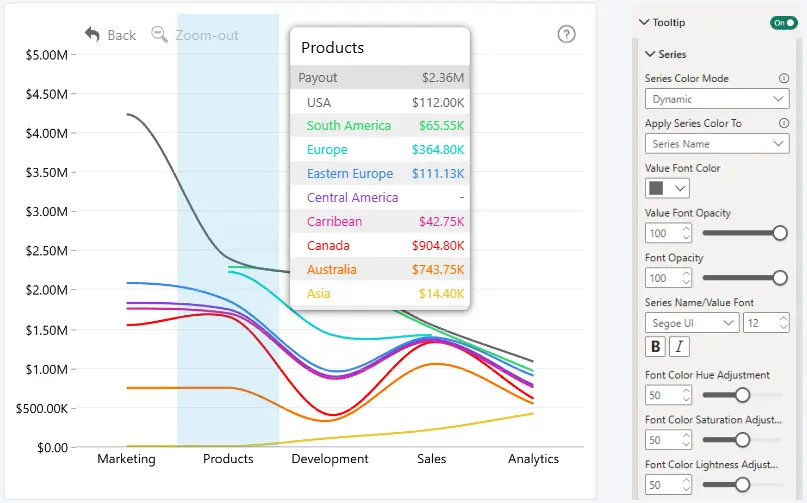807x503 pixels.
Task: Click Marketing axis label
Action: coord(126,459)
